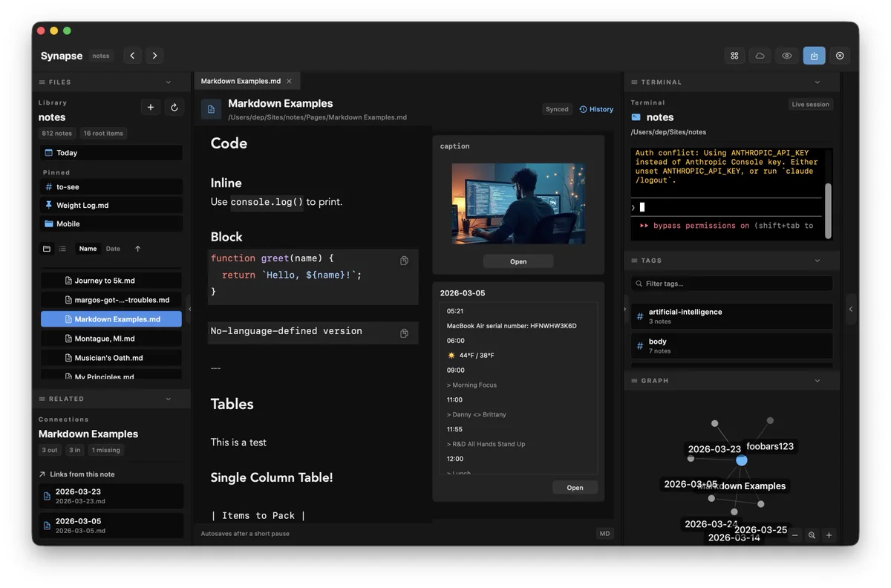Focus the terminal prompt input line
891x588 pixels.
point(726,207)
